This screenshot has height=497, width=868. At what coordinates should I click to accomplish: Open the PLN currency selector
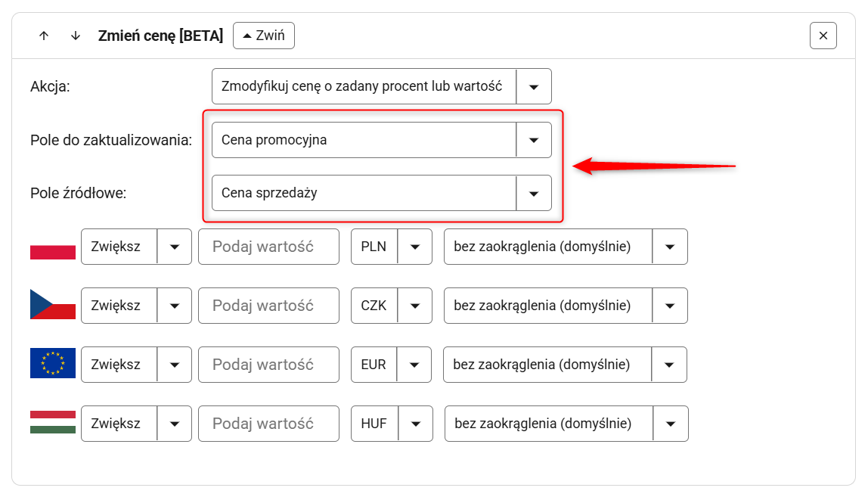414,247
